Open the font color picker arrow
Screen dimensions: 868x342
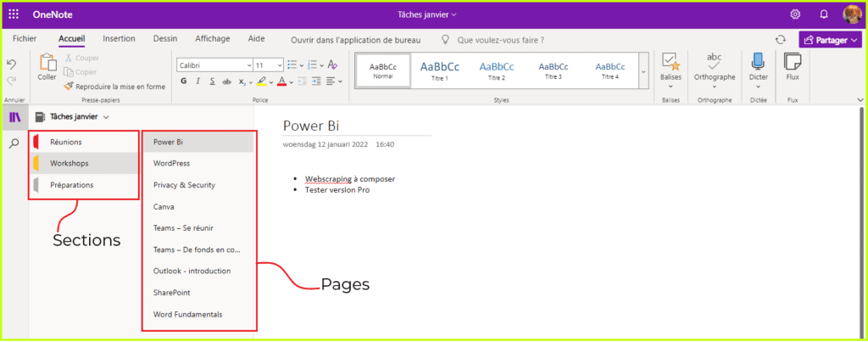coord(292,82)
